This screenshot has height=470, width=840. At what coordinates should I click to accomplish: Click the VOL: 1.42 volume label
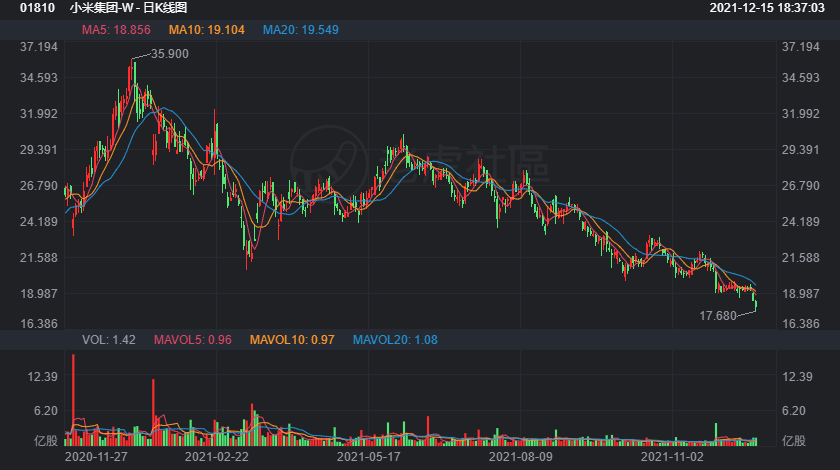click(109, 340)
